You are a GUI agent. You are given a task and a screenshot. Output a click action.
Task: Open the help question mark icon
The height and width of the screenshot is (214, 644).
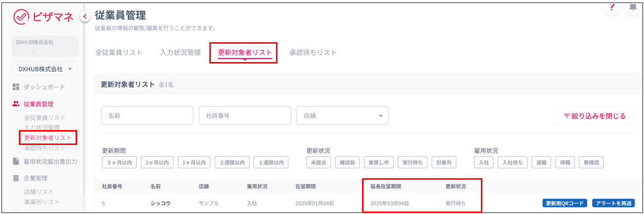[x=612, y=7]
